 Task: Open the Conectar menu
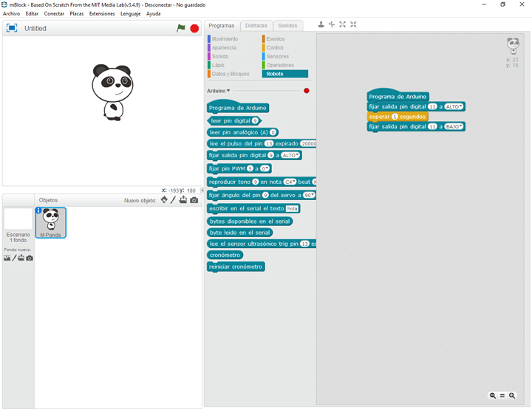coord(54,13)
